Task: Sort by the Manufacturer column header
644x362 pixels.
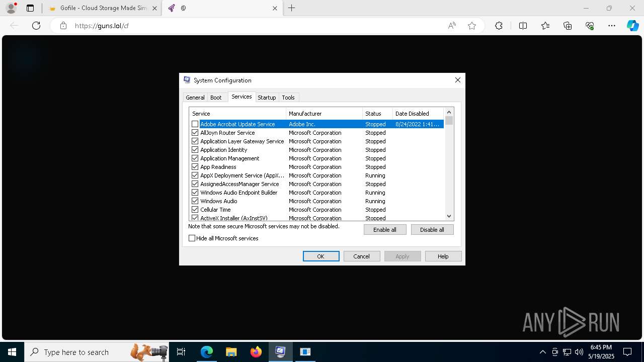Action: (325, 114)
